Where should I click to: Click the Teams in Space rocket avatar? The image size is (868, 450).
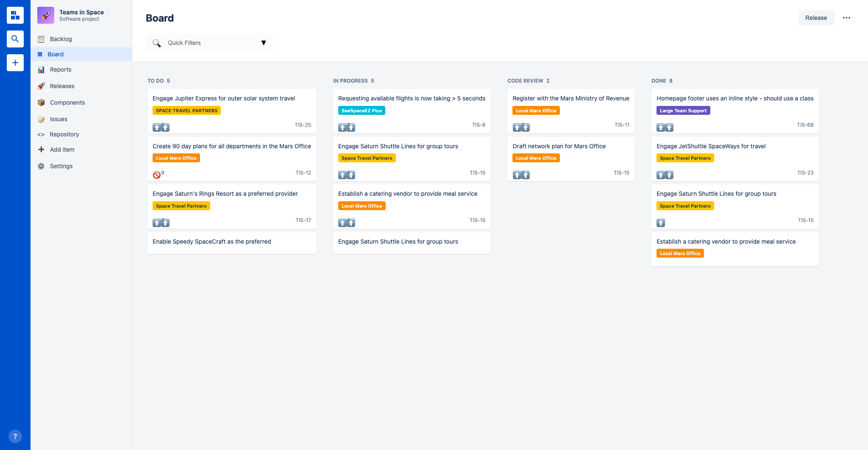[46, 15]
